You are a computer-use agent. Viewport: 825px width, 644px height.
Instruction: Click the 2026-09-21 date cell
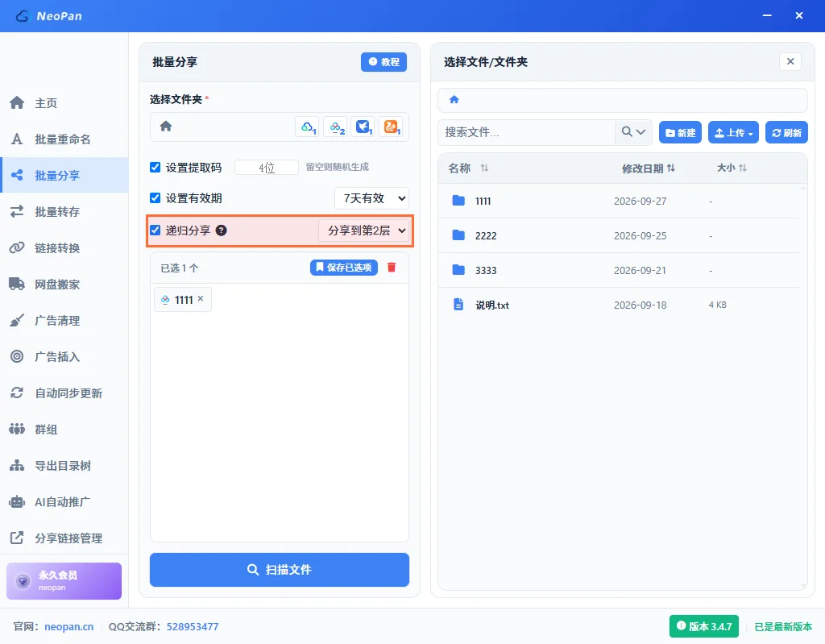point(641,271)
